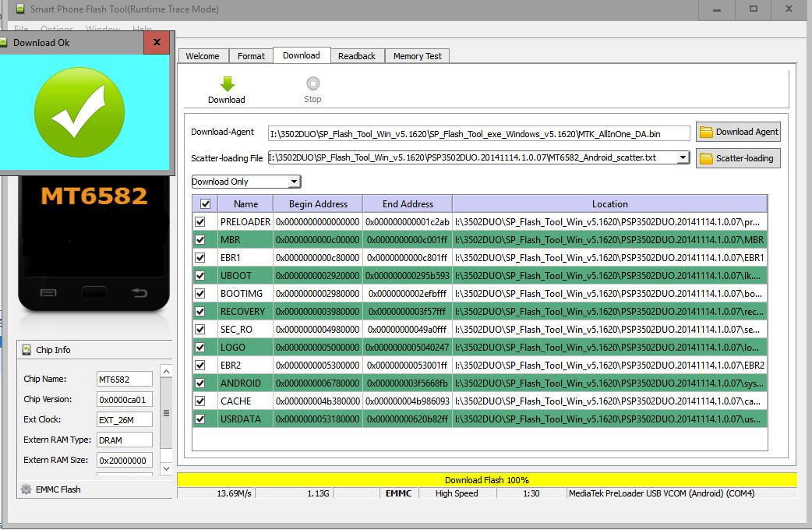
Task: Click the EMMC Flash gear icon
Action: (x=26, y=489)
